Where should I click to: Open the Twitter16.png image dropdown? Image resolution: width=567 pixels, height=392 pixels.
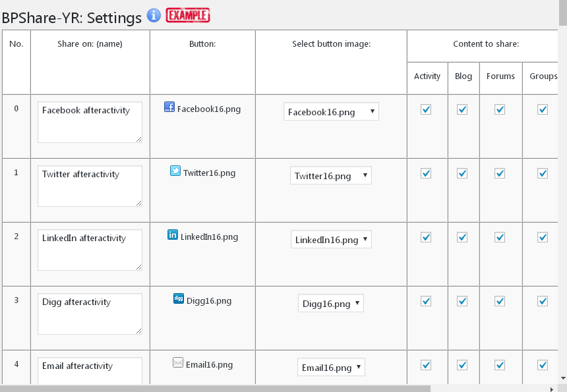tap(331, 176)
